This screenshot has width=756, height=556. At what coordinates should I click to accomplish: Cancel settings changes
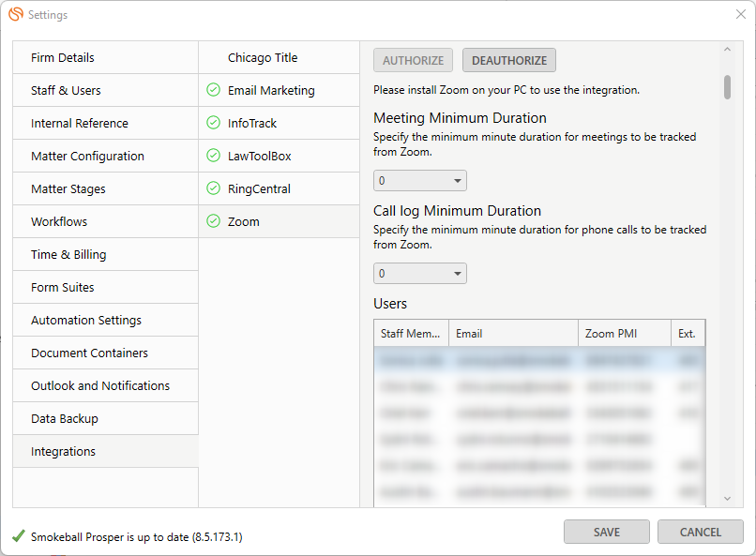[x=700, y=532]
